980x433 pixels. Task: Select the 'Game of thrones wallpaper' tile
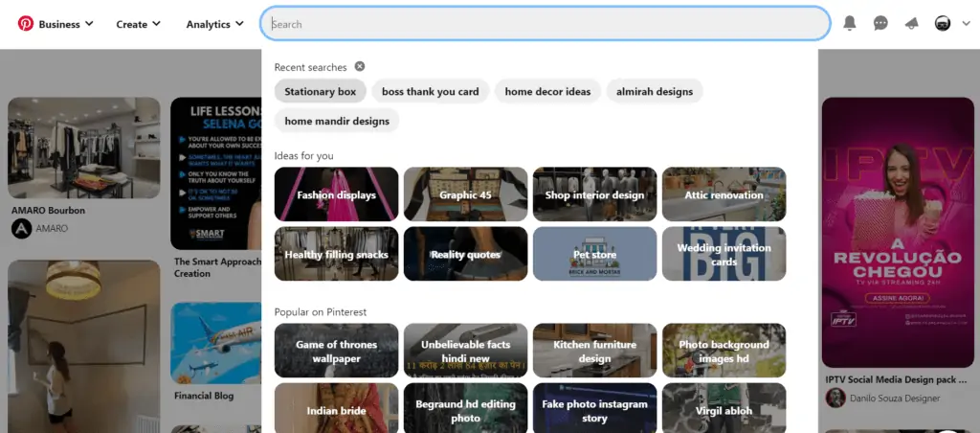tap(336, 351)
